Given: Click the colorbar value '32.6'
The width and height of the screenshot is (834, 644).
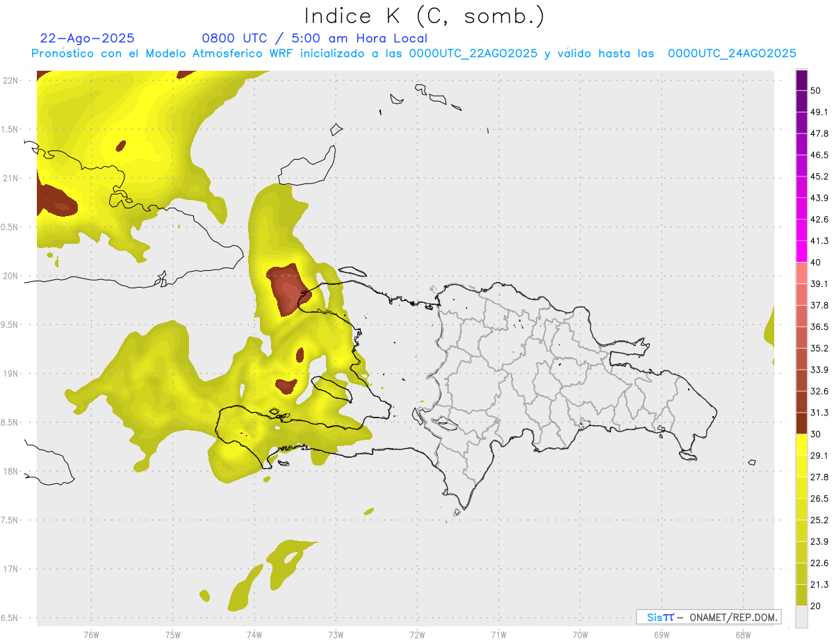Looking at the screenshot, I should [819, 391].
